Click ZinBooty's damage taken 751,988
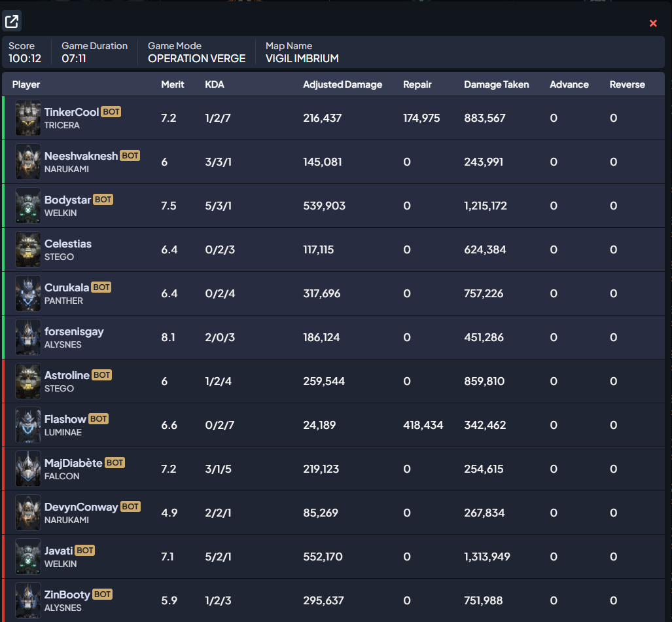 pyautogui.click(x=484, y=600)
